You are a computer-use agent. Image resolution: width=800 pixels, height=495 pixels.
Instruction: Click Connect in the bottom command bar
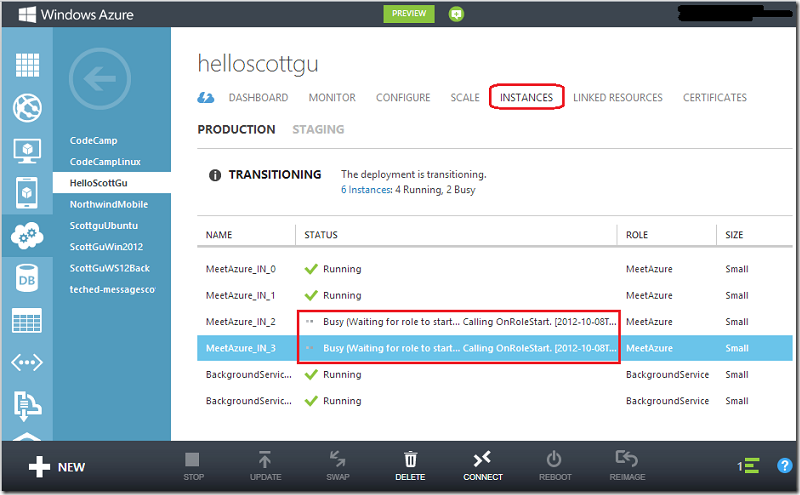483,466
